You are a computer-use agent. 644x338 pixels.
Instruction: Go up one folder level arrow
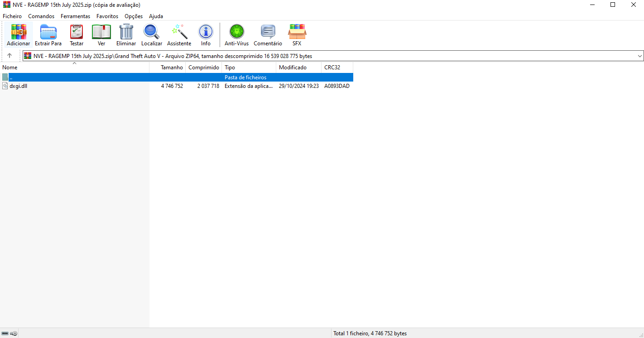tap(10, 56)
